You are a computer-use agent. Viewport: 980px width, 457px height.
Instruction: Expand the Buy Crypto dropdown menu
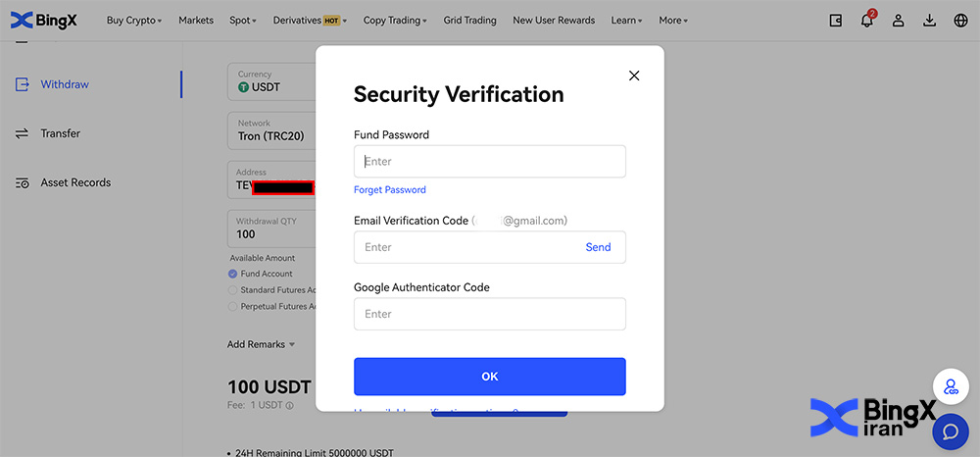click(x=134, y=20)
